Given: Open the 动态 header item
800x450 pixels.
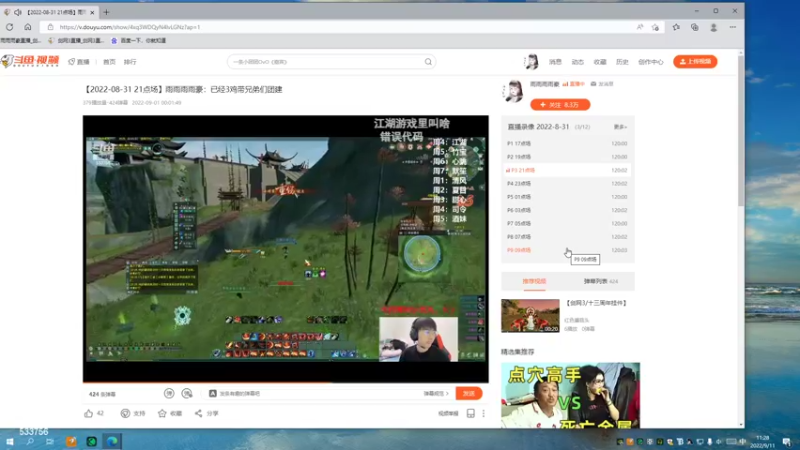Looking at the screenshot, I should click(578, 62).
